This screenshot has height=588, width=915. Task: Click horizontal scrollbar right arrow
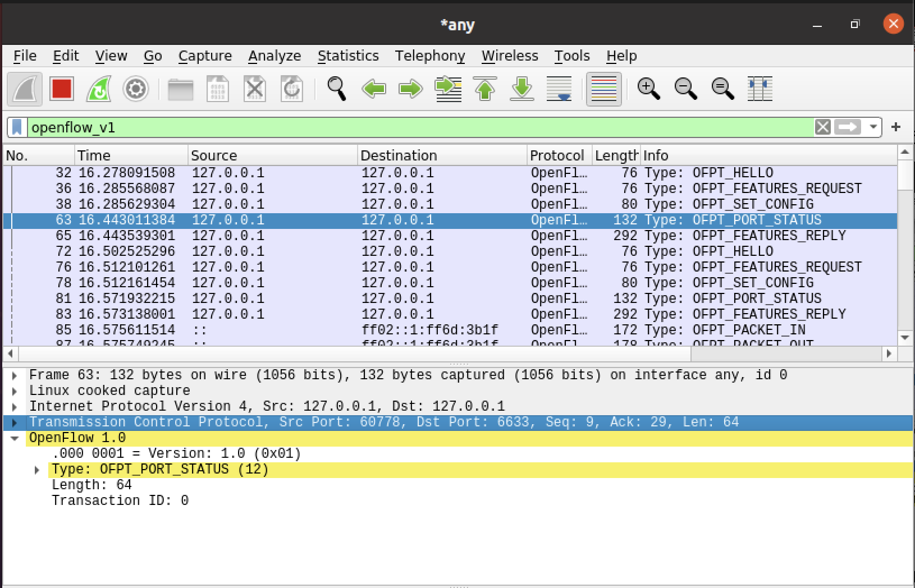coord(889,353)
